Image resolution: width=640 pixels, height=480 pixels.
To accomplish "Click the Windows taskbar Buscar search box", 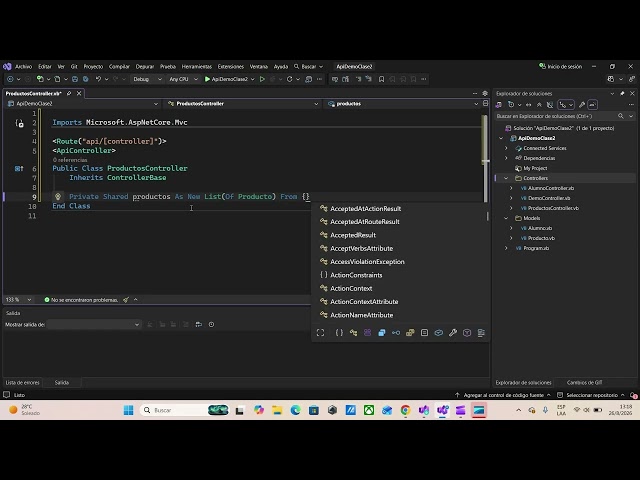I will coord(185,410).
